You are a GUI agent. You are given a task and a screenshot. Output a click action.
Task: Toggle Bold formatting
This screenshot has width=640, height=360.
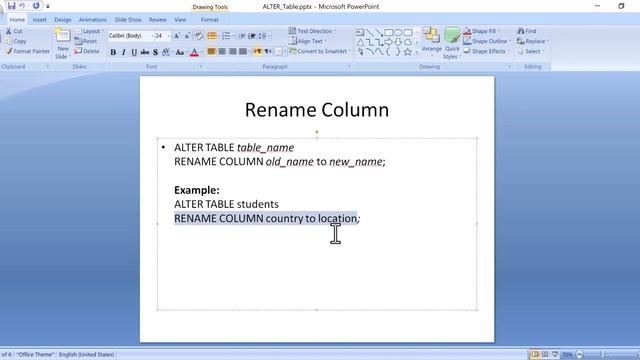(113, 52)
